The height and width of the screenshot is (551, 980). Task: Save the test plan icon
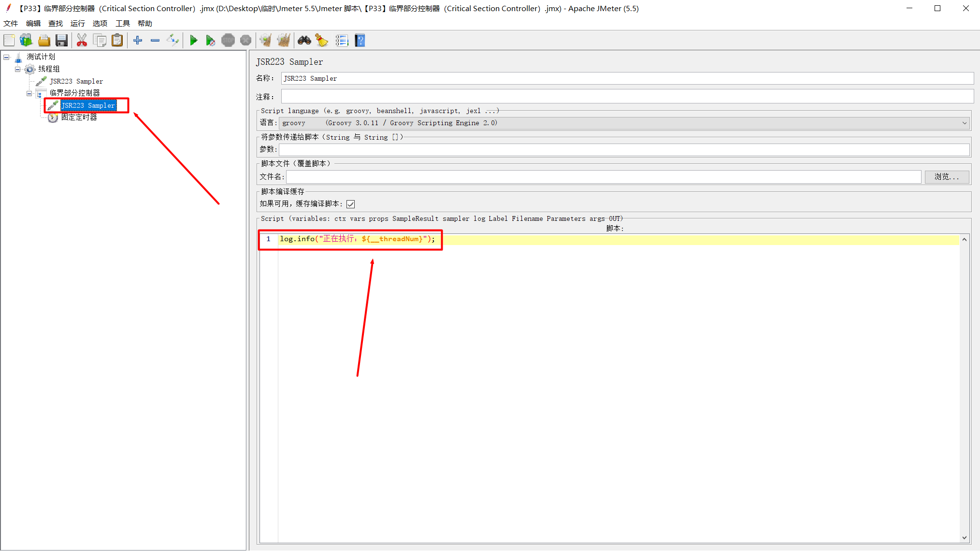pyautogui.click(x=62, y=40)
